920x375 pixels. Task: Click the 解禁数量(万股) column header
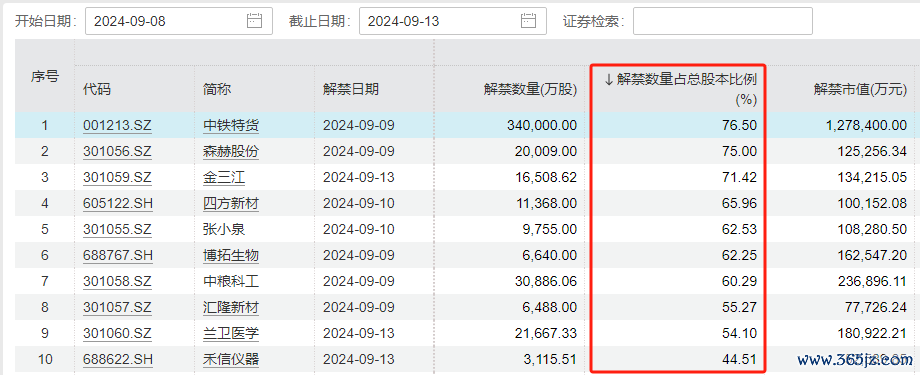[x=530, y=89]
